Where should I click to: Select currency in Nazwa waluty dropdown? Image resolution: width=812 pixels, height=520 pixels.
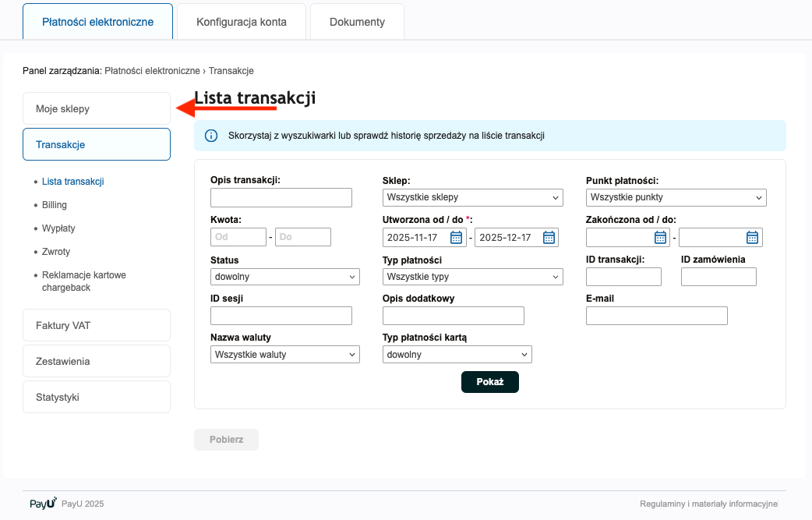284,355
